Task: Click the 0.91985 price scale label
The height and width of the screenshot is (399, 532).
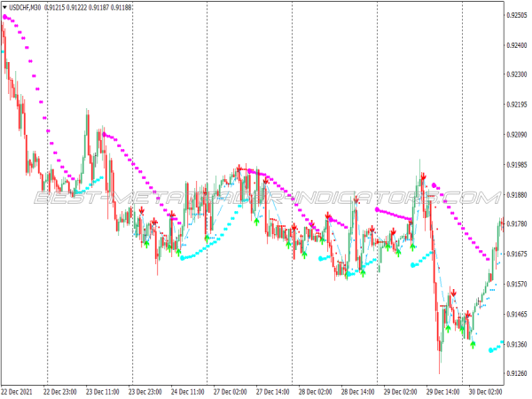Action: (x=517, y=165)
